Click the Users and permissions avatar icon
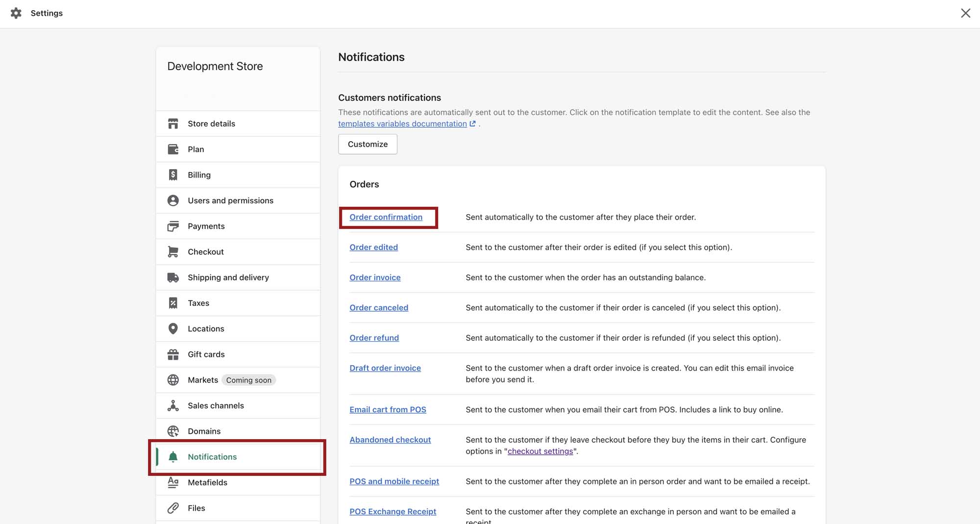The width and height of the screenshot is (980, 524). point(173,200)
